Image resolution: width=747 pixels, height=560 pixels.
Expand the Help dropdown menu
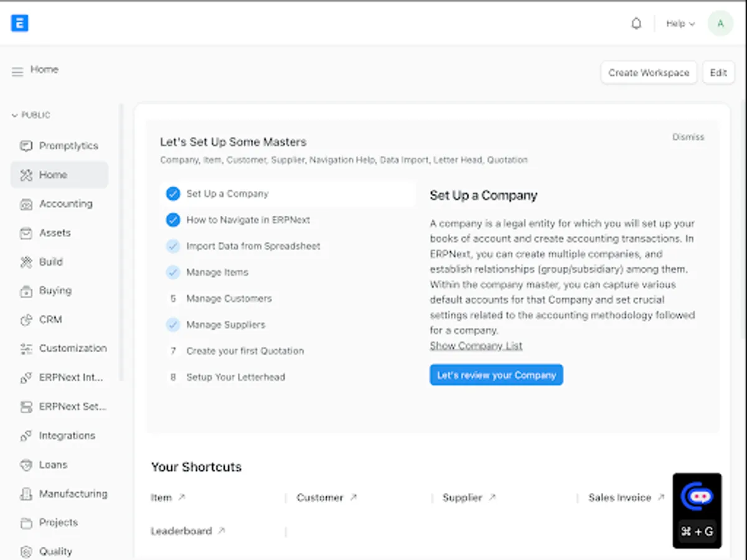[680, 24]
